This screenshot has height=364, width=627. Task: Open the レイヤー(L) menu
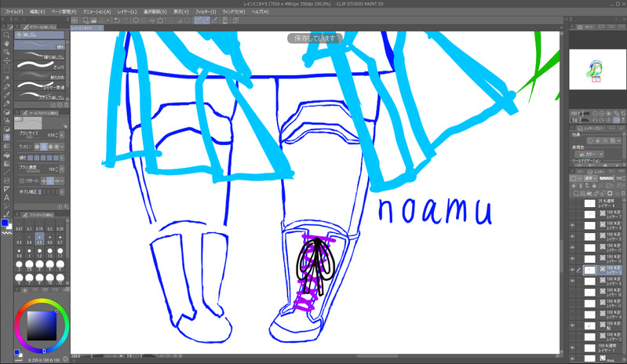[127, 12]
